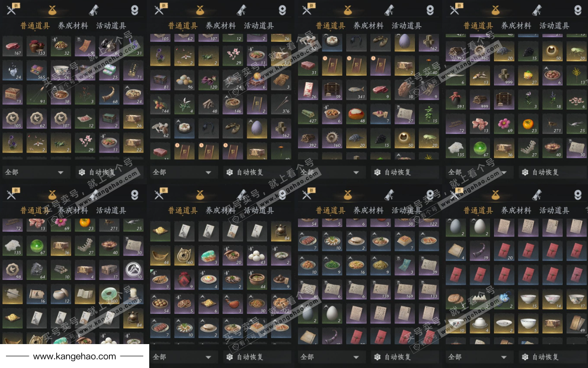The height and width of the screenshot is (368, 588).
Task: Select the coal lump item numbered 64
Action: click(36, 270)
